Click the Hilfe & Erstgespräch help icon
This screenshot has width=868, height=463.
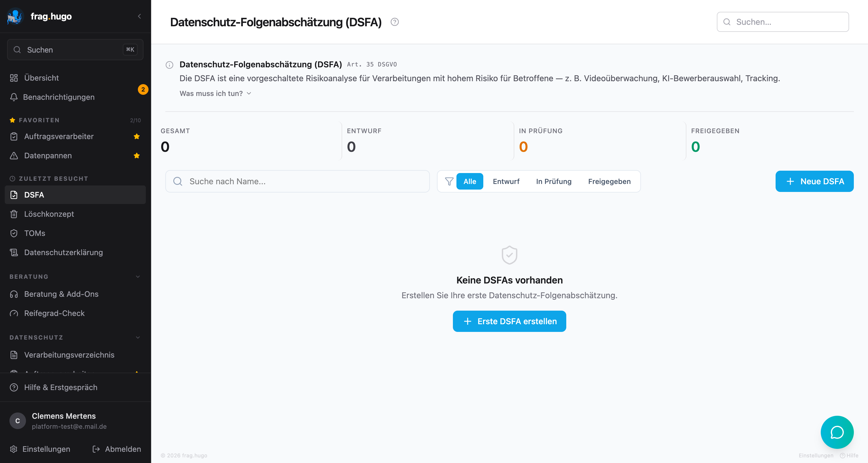pyautogui.click(x=14, y=387)
